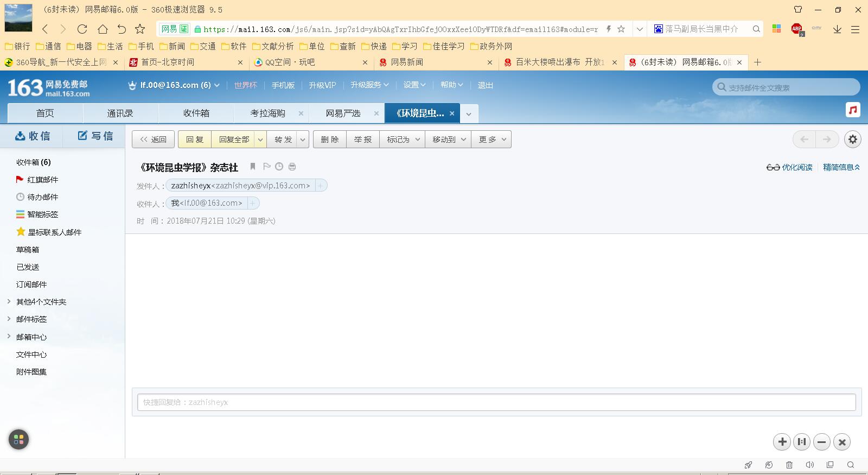
Task: Open the mail tabs overflow dropdown
Action: click(469, 114)
